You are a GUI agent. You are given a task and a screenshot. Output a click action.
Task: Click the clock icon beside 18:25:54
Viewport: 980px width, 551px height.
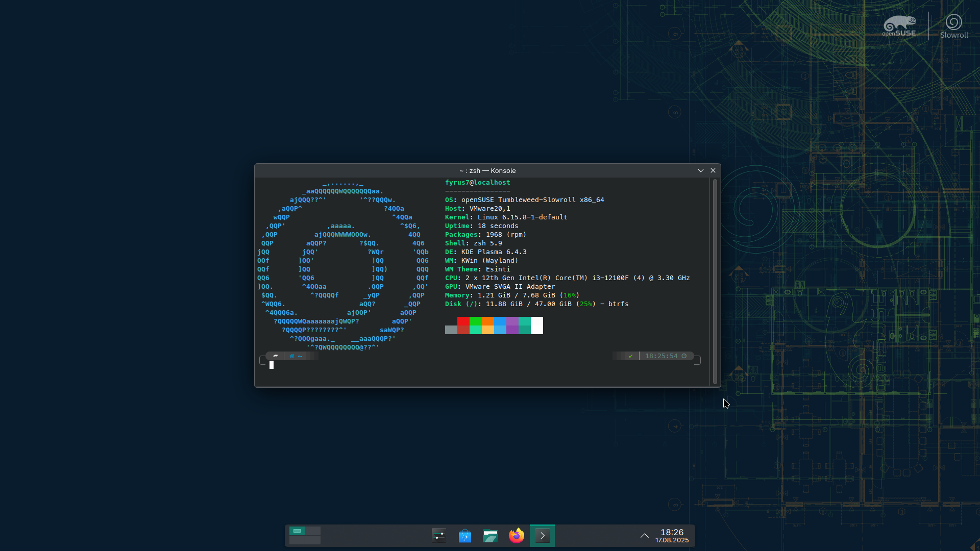(x=684, y=356)
